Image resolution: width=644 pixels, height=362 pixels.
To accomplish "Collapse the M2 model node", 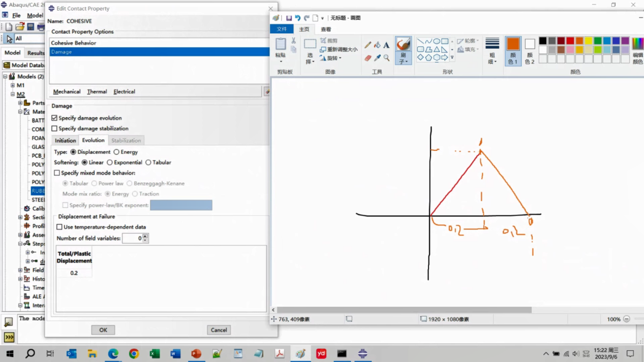I will (x=13, y=94).
